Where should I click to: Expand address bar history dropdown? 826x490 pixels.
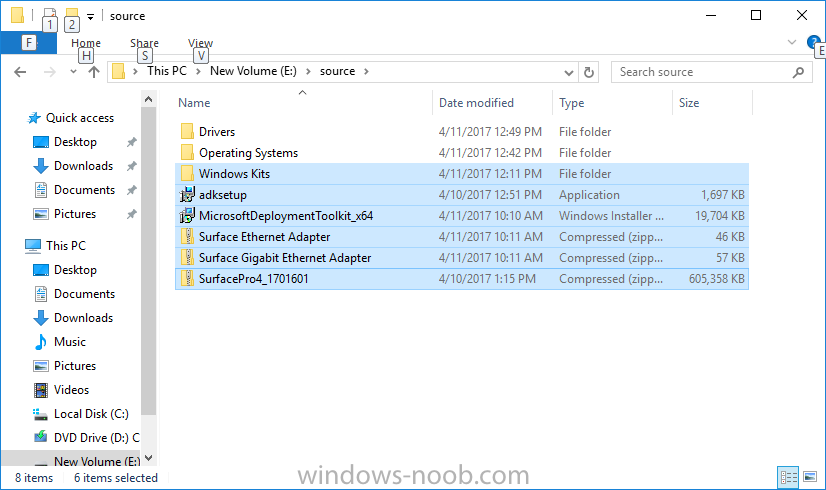pyautogui.click(x=568, y=72)
